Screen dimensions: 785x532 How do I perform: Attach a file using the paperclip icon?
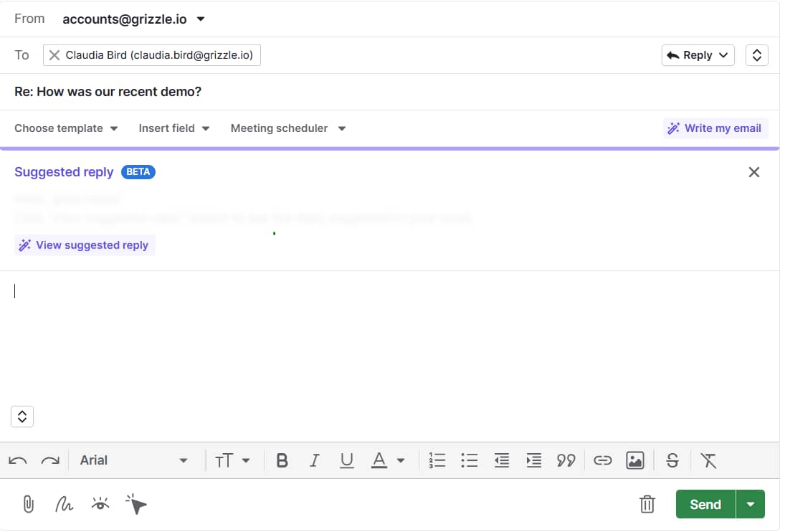(x=28, y=504)
